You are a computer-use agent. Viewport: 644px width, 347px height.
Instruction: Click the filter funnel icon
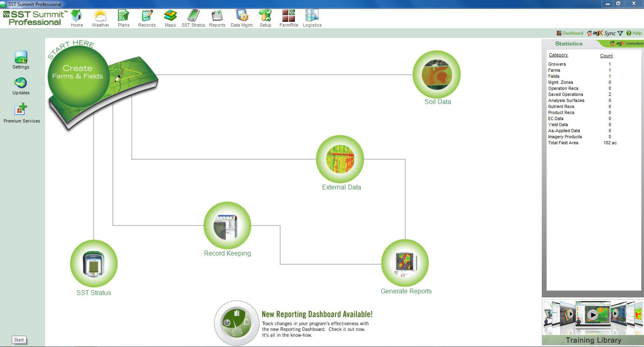point(620,33)
